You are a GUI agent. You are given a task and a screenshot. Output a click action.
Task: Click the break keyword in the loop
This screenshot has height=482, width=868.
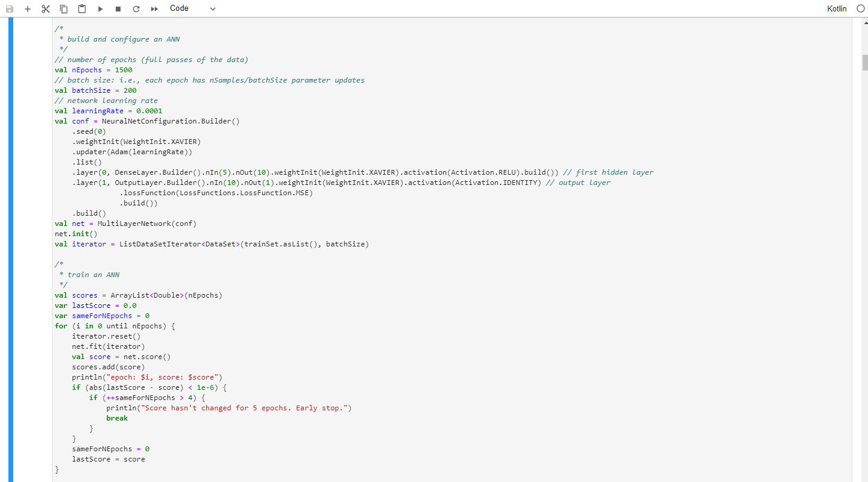click(117, 418)
